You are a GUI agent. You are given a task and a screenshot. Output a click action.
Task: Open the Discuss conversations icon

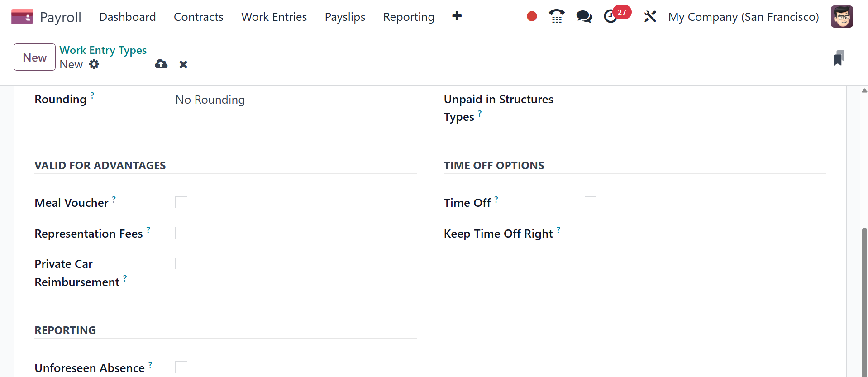[x=584, y=17]
